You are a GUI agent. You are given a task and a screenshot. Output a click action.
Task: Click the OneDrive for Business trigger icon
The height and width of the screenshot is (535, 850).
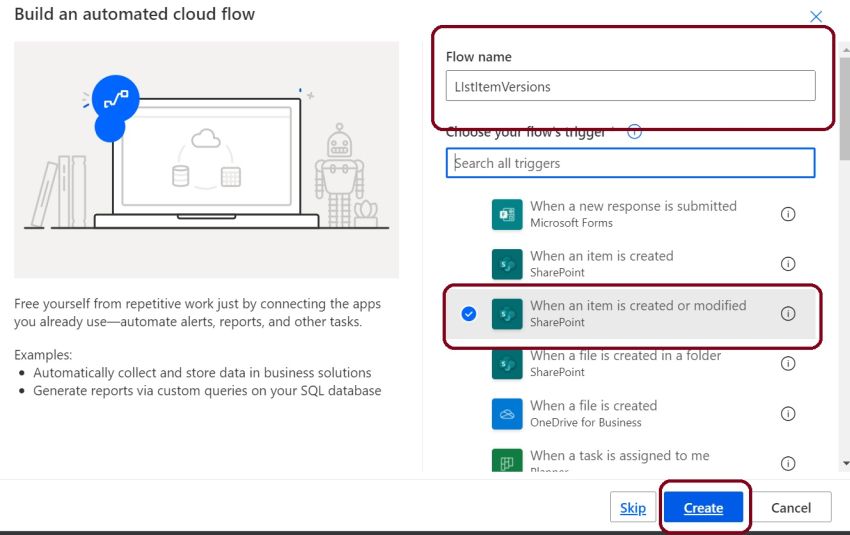tap(507, 414)
